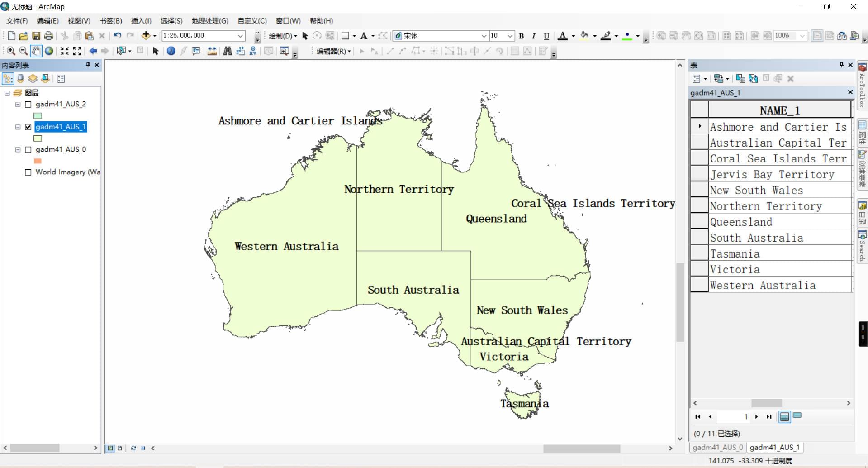The width and height of the screenshot is (868, 468).
Task: Click Switch Selection in table toolbar
Action: click(x=753, y=79)
